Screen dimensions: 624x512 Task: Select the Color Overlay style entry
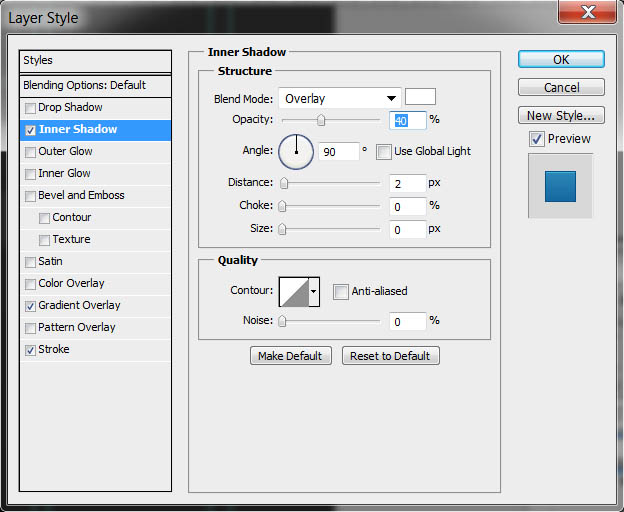(x=71, y=283)
